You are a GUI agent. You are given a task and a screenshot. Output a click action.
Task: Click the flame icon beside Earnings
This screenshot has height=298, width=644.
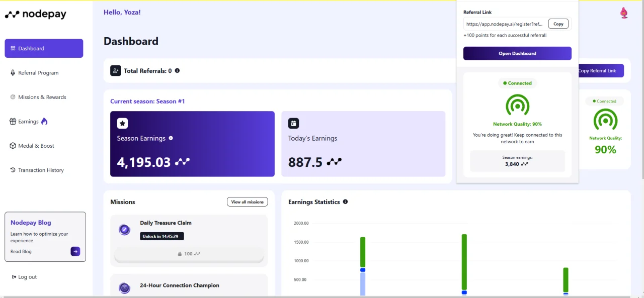coord(44,121)
